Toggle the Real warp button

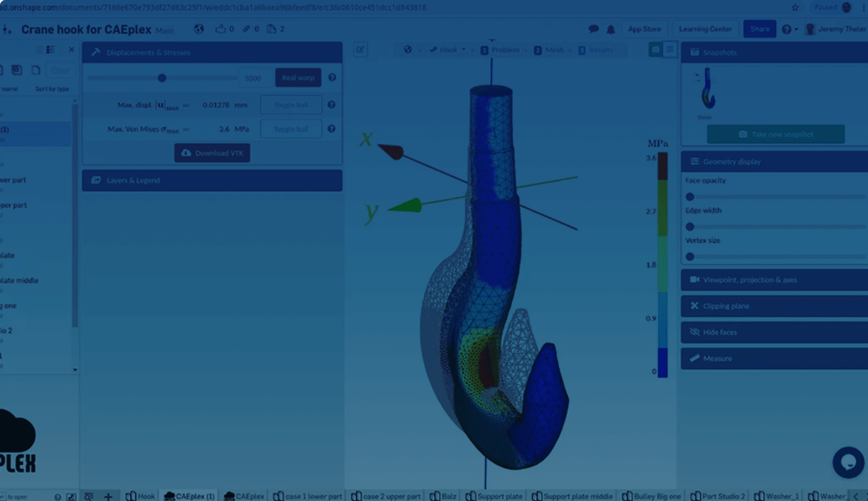[x=298, y=78]
